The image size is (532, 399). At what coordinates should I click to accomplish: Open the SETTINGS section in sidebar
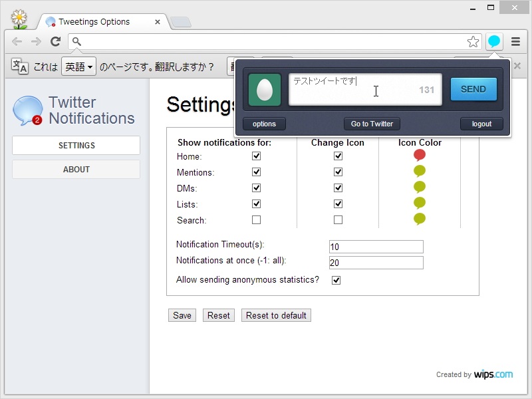[76, 145]
